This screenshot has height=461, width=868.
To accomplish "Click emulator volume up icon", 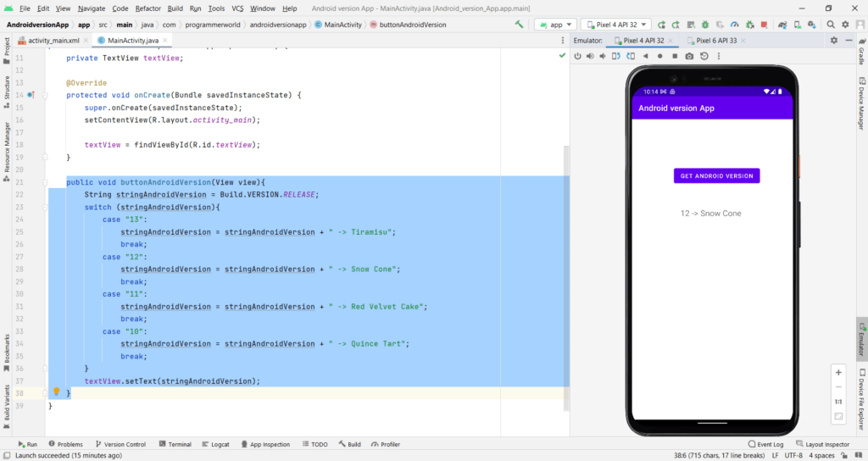I will 590,56.
